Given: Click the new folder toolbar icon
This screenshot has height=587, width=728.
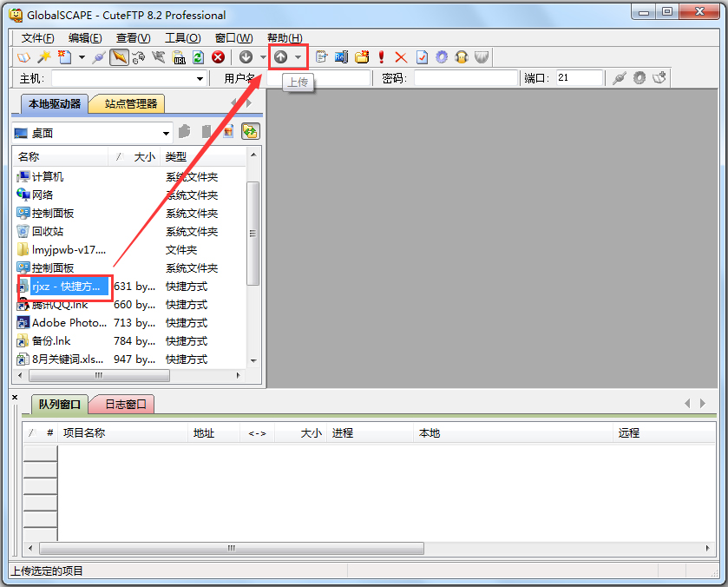Looking at the screenshot, I should (x=362, y=57).
